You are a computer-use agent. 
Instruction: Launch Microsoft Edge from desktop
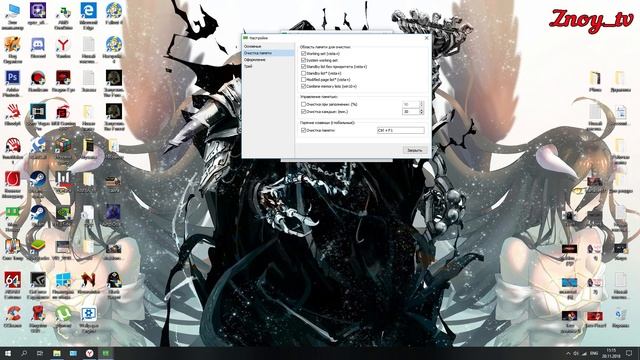(88, 16)
